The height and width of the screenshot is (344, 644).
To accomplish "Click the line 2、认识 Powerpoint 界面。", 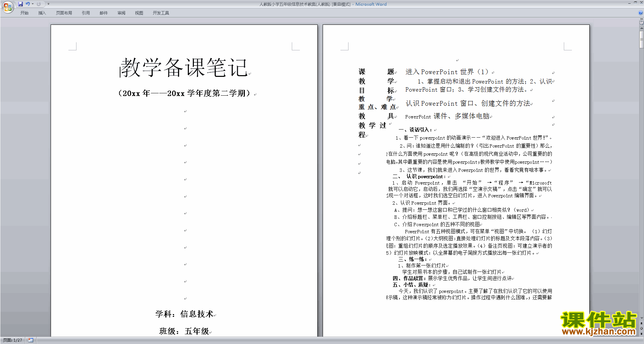I will point(422,203).
